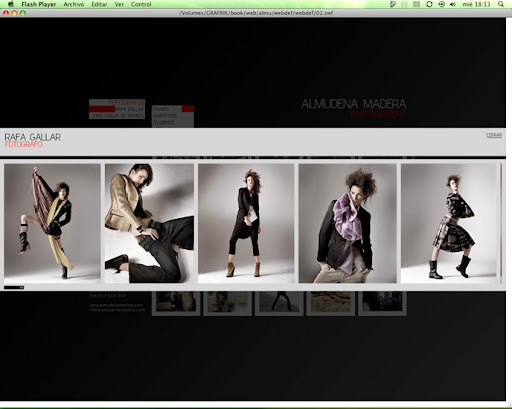Click the RAFA GALLAR FOTOGRAFO title

(x=33, y=140)
